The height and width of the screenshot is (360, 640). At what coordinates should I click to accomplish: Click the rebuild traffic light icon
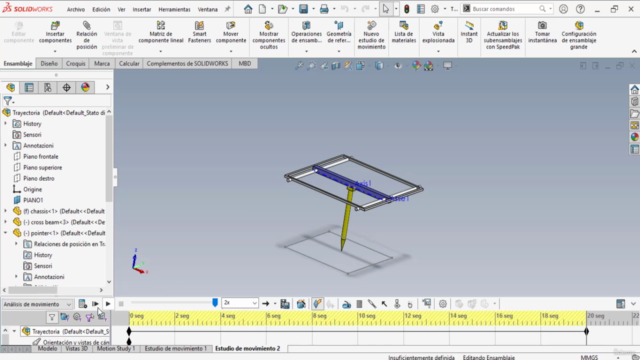coord(407,9)
